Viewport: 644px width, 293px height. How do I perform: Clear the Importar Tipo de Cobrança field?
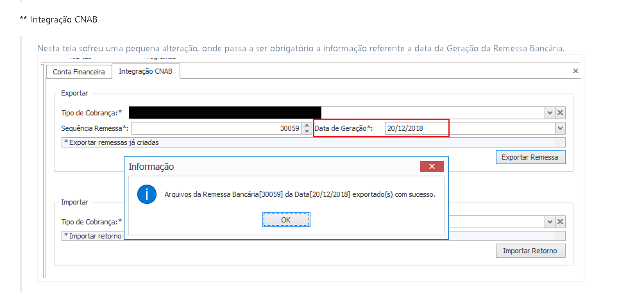point(560,222)
